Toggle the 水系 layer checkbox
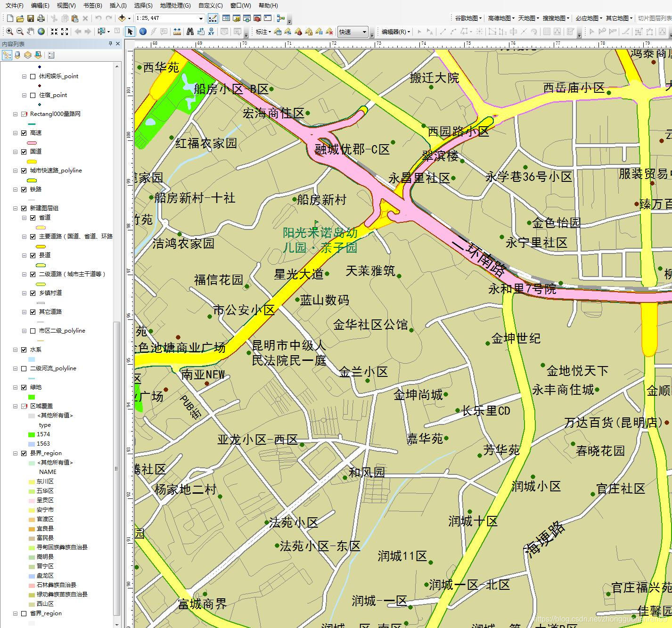The width and height of the screenshot is (672, 628). coord(24,350)
